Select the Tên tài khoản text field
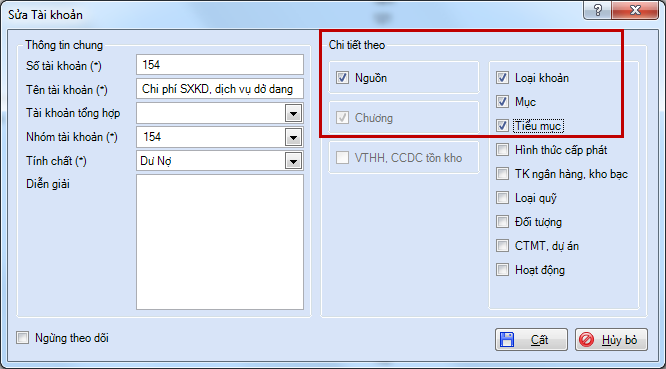Image resolution: width=666 pixels, height=369 pixels. pos(220,89)
